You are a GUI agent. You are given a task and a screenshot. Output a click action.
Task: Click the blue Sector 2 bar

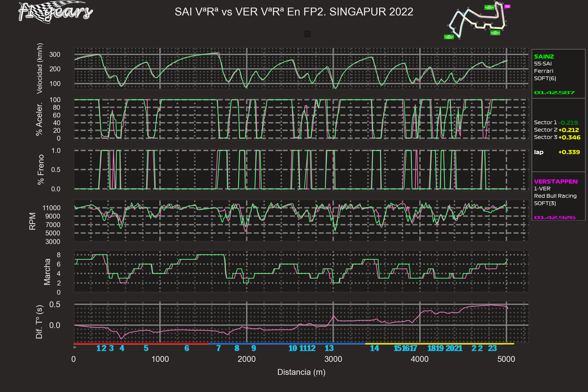[286, 344]
